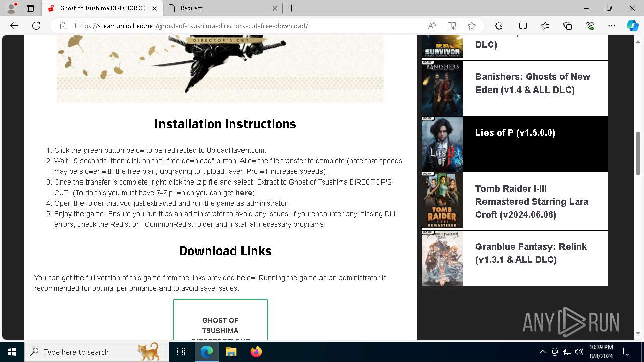Click the taskbar search box
The image size is (644, 362).
point(97,352)
